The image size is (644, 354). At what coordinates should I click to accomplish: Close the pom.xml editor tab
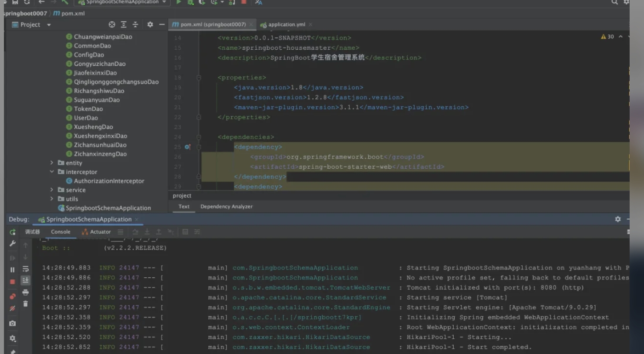coord(251,24)
